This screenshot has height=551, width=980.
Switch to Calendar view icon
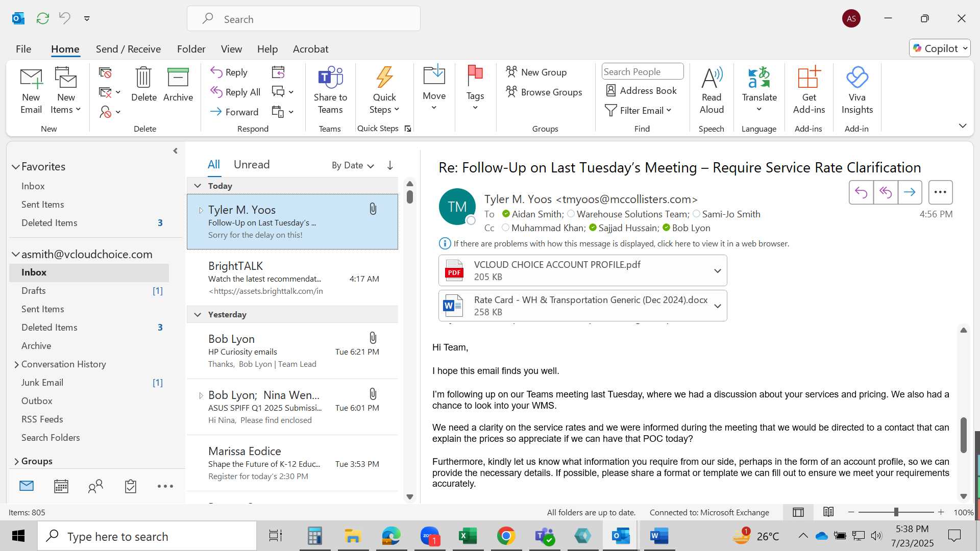61,486
